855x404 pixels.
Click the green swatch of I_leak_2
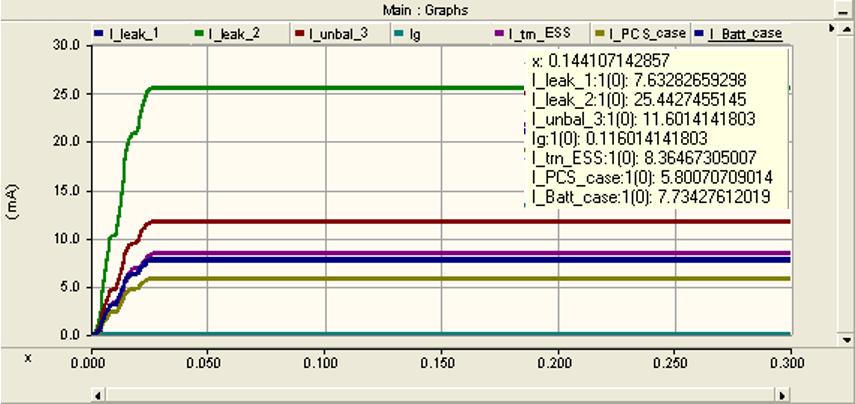click(x=199, y=34)
